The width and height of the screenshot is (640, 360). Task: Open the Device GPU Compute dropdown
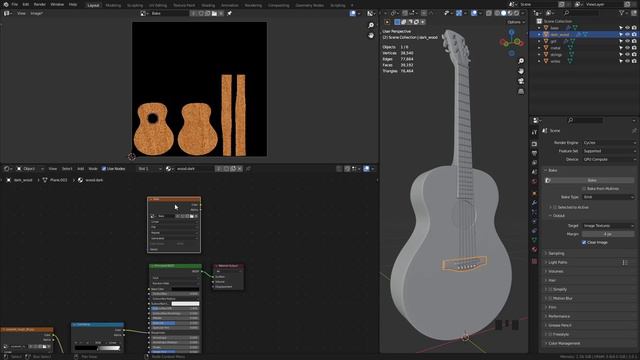coord(609,160)
